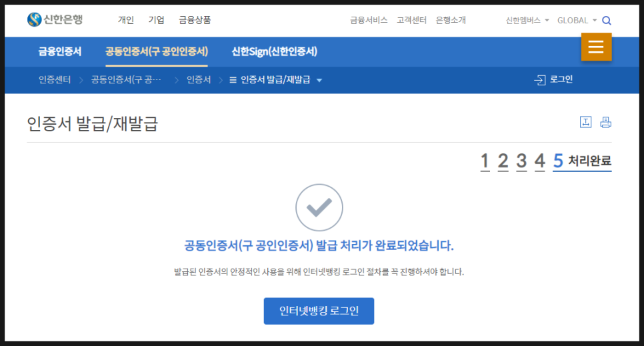Go to 인증센터 breadcrumb
Screen dimensions: 644x346
click(55, 80)
